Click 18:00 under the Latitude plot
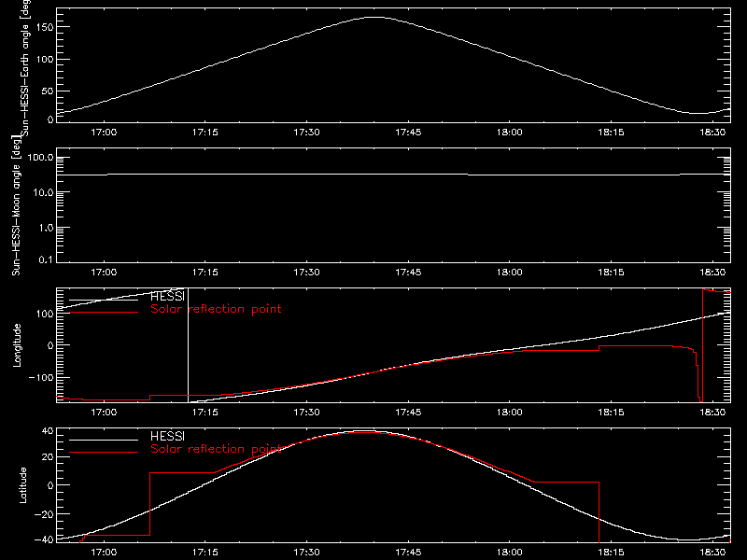Image resolution: width=747 pixels, height=560 pixels. 509,552
